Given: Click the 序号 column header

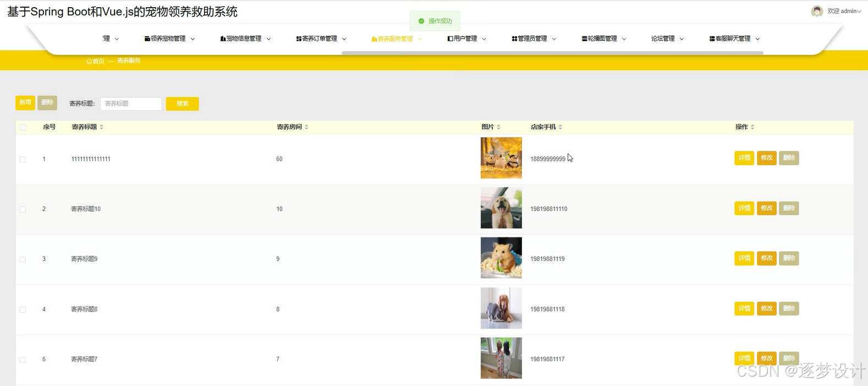Looking at the screenshot, I should pos(50,127).
